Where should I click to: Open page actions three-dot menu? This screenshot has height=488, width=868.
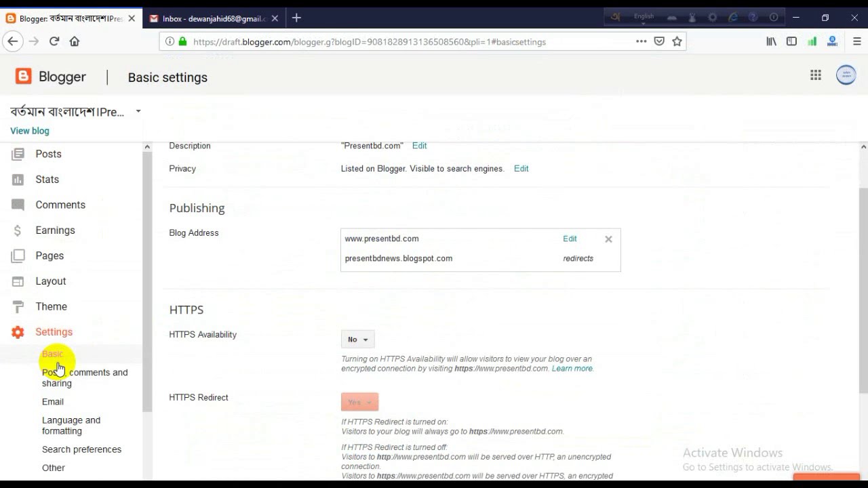[x=641, y=41]
